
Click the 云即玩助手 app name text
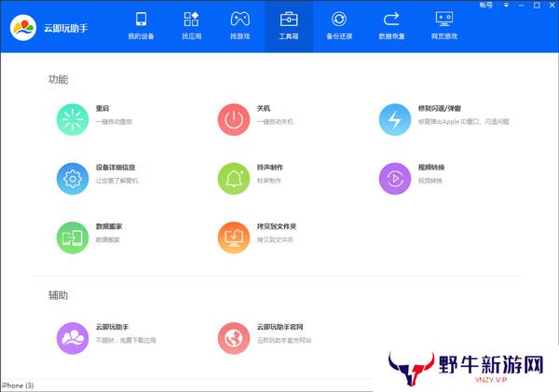pos(66,28)
